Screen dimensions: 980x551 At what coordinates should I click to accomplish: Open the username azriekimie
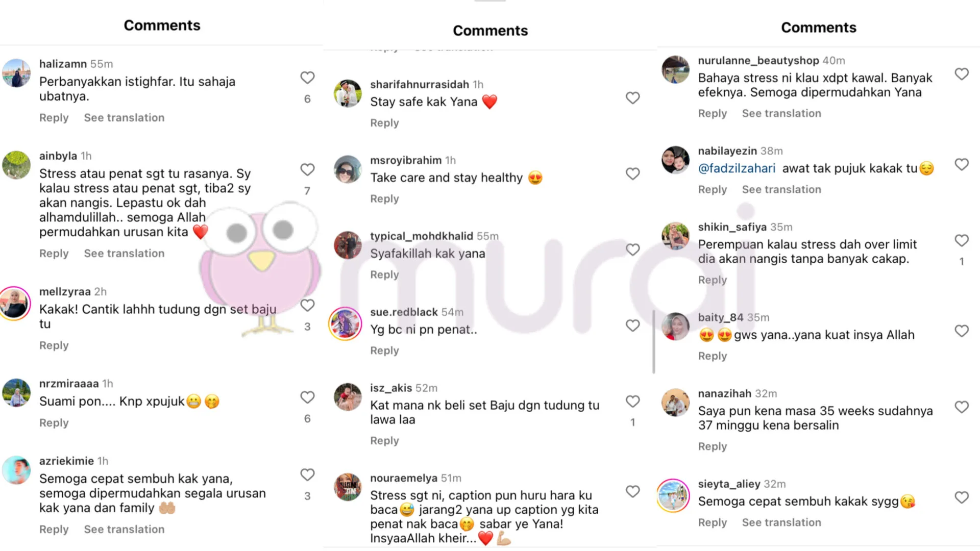tap(66, 461)
